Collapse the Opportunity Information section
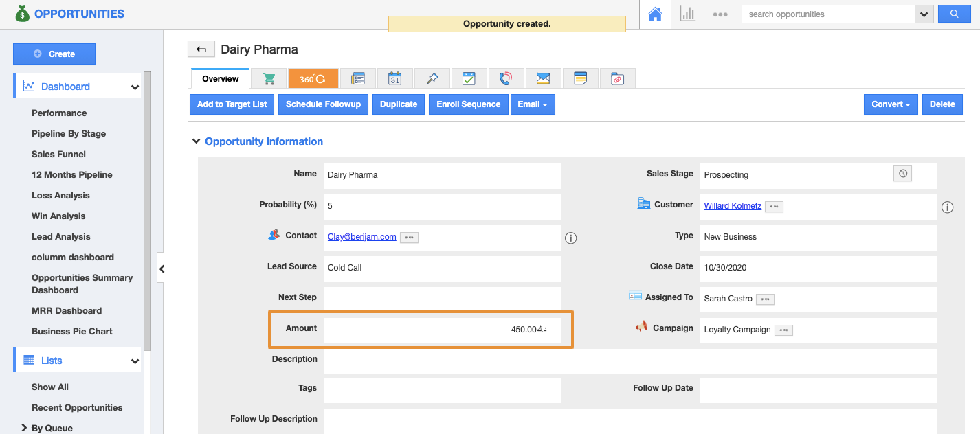Image resolution: width=980 pixels, height=434 pixels. click(x=197, y=141)
